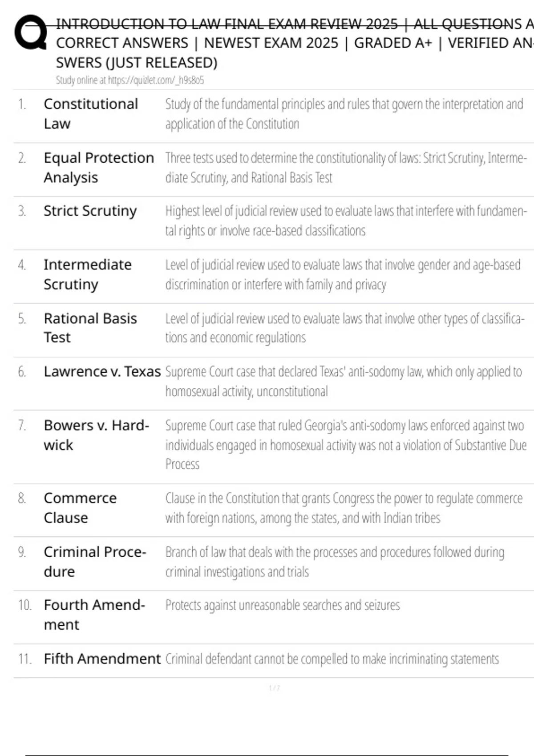The height and width of the screenshot is (756, 534).
Task: Click the Lawrence v. Texas term
Action: pos(102,371)
